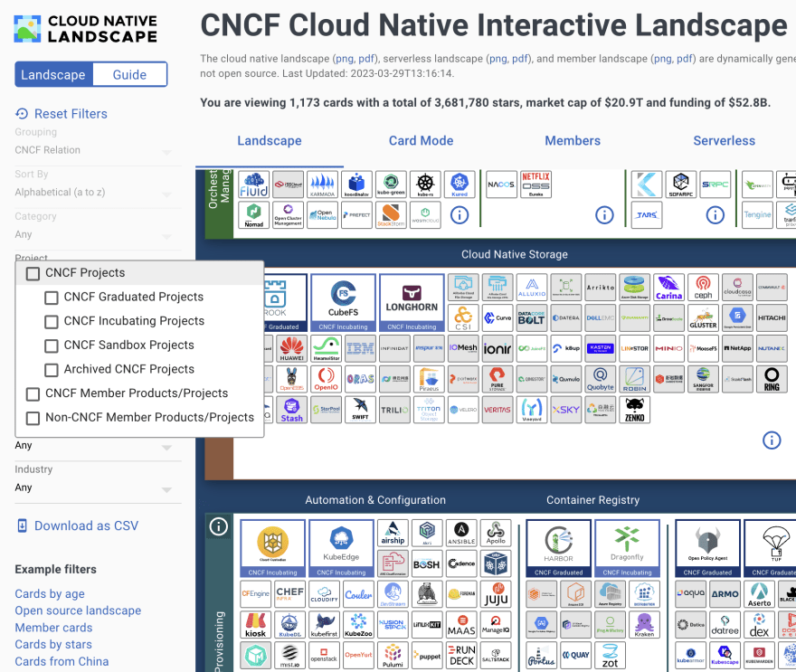796x672 pixels.
Task: Tick CNCF Incubating Projects checkbox
Action: click(x=52, y=322)
